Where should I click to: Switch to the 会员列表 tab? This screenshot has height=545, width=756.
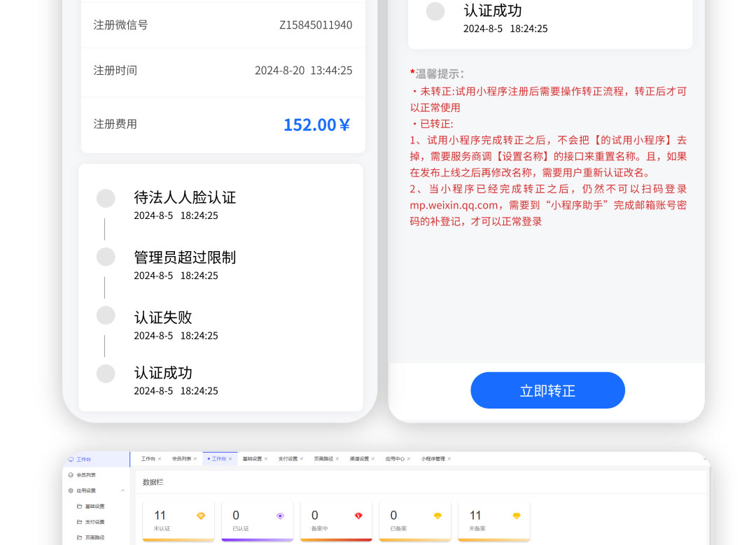[x=181, y=459]
